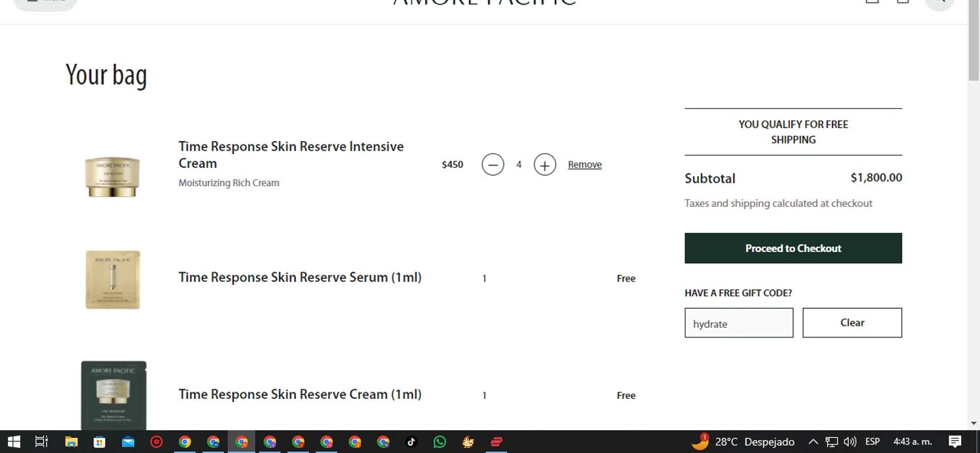Open TikTok from the taskbar

411,442
